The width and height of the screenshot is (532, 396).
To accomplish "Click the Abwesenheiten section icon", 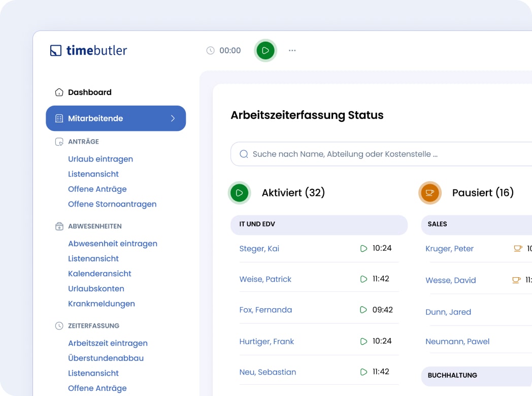I will [x=59, y=226].
